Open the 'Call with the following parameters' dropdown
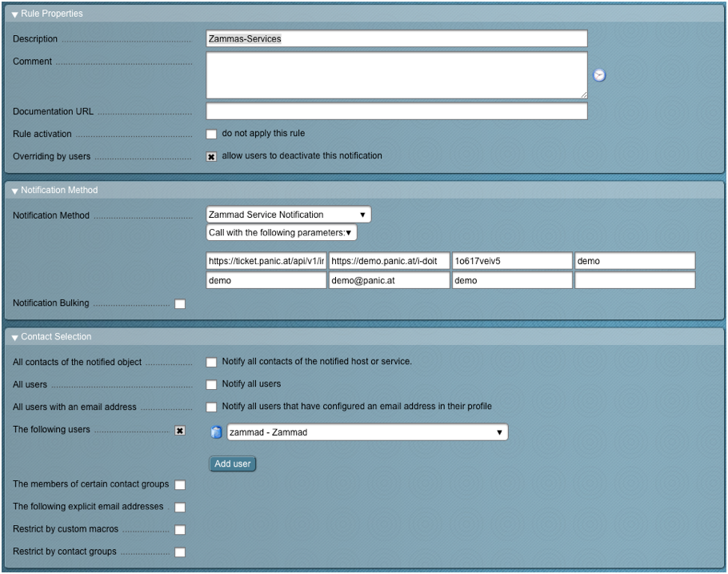The image size is (728, 574). pyautogui.click(x=282, y=232)
